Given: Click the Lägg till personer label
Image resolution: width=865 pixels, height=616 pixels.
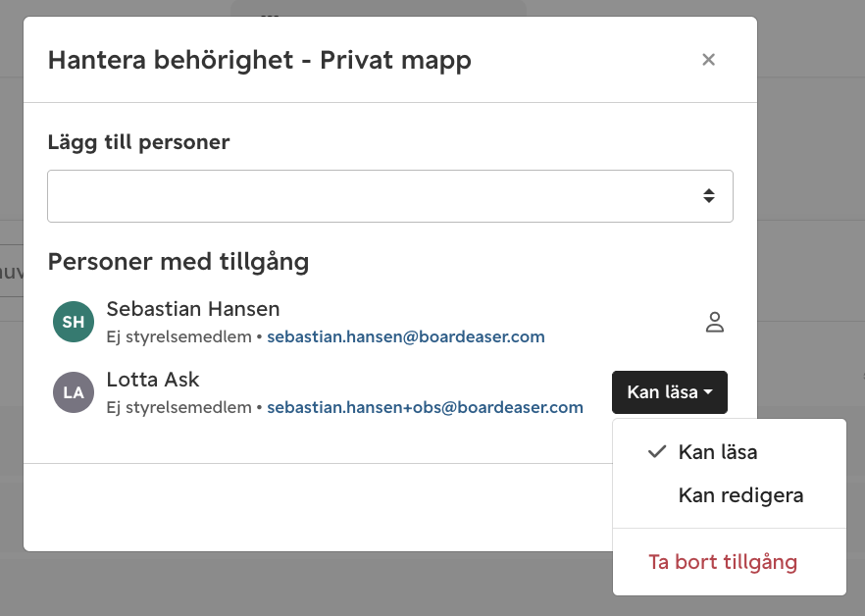Looking at the screenshot, I should coord(138,142).
